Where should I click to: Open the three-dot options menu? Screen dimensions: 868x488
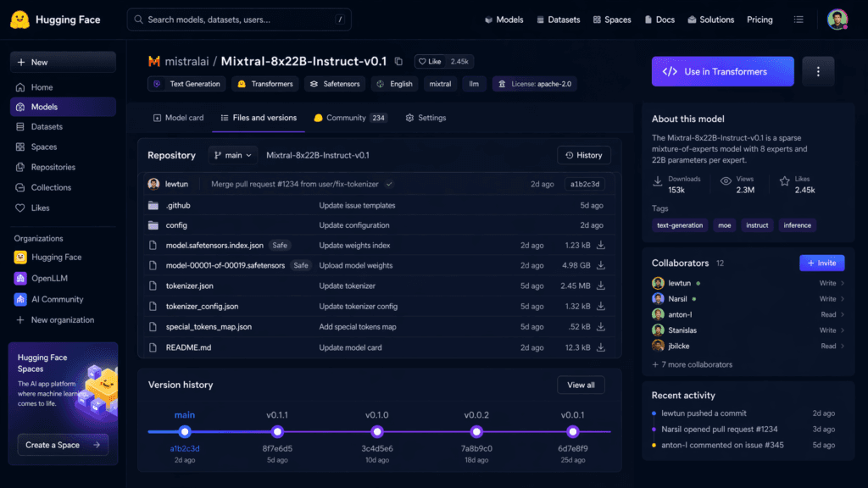pos(818,71)
